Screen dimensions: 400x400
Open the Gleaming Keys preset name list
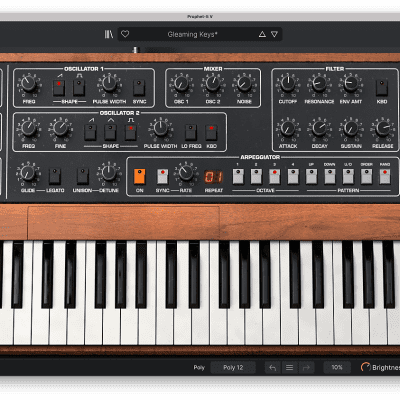(192, 34)
